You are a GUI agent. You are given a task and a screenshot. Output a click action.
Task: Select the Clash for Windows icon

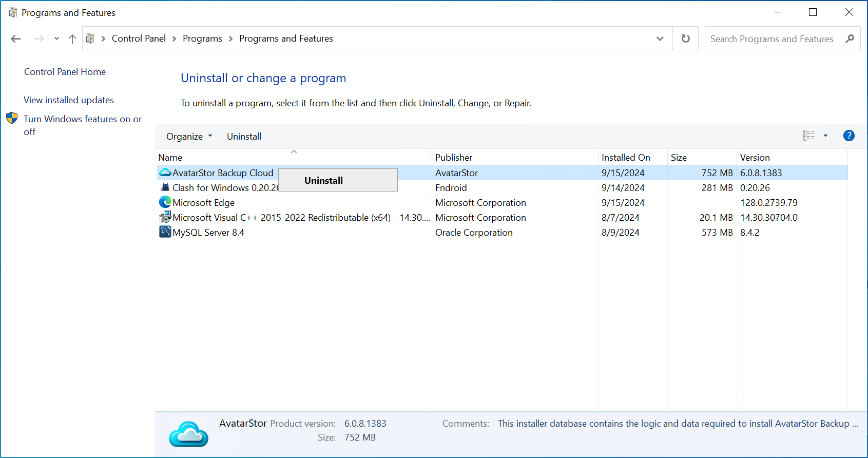tap(165, 187)
